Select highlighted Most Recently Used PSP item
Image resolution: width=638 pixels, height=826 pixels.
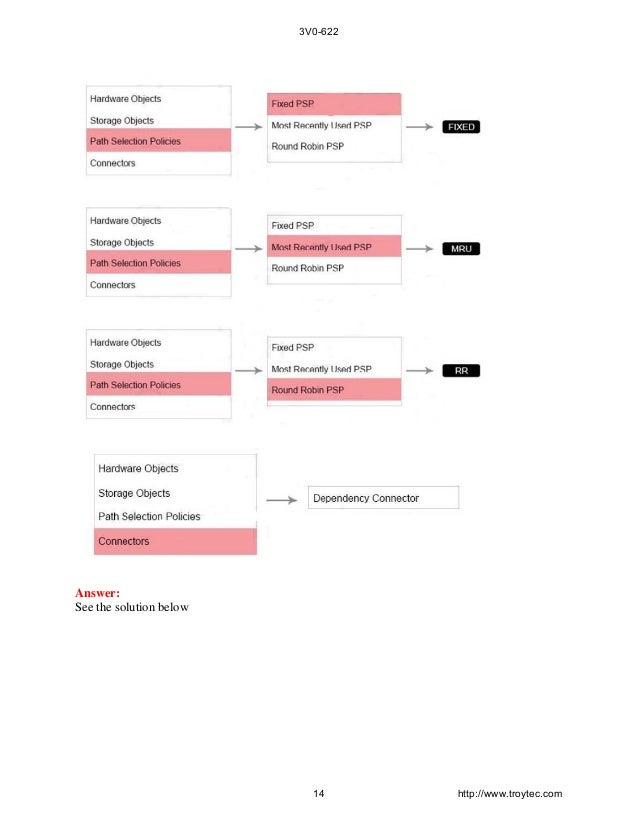334,247
